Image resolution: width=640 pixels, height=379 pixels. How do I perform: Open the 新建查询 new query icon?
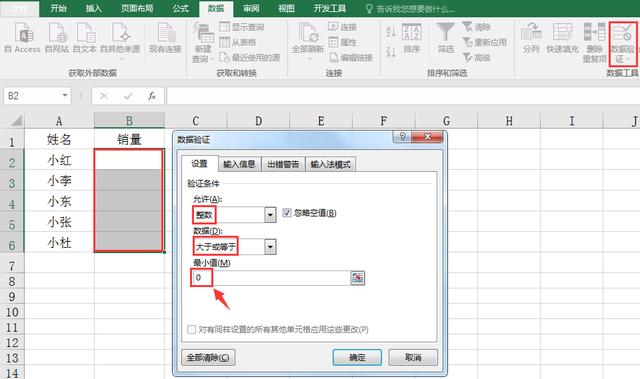tap(203, 33)
